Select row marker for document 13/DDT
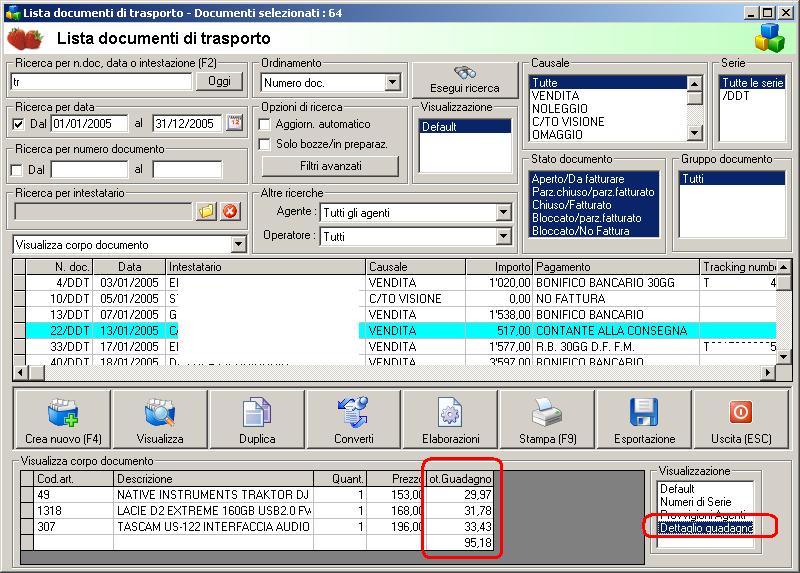 click(x=19, y=314)
